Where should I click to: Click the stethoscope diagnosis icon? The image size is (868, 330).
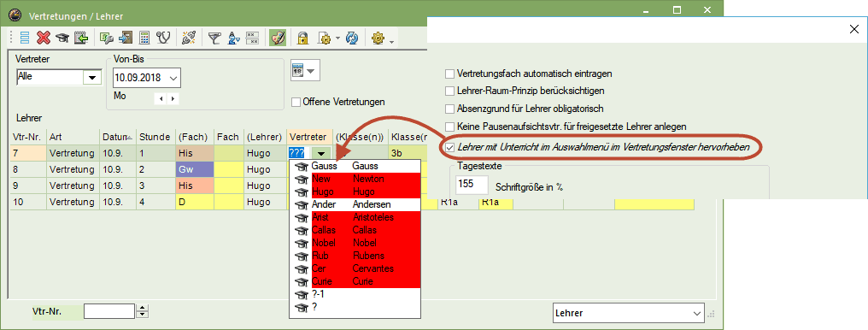point(163,38)
